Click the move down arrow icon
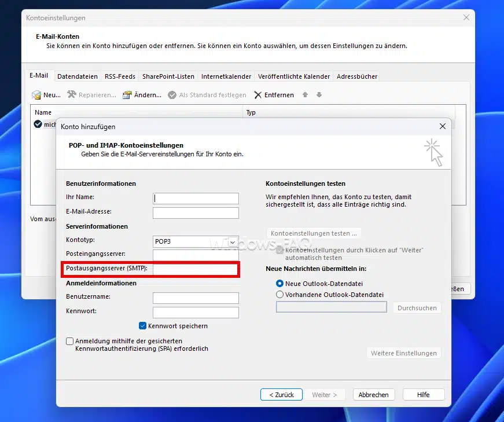 click(319, 95)
